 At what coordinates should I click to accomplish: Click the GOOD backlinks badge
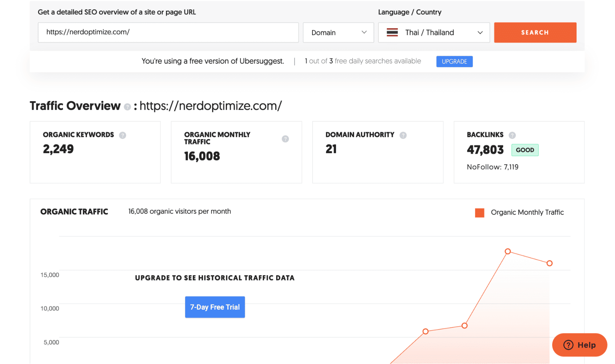[x=525, y=150]
